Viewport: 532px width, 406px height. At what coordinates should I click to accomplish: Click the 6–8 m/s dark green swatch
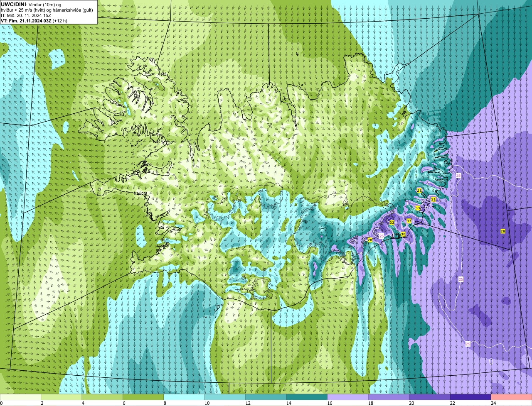143,397
